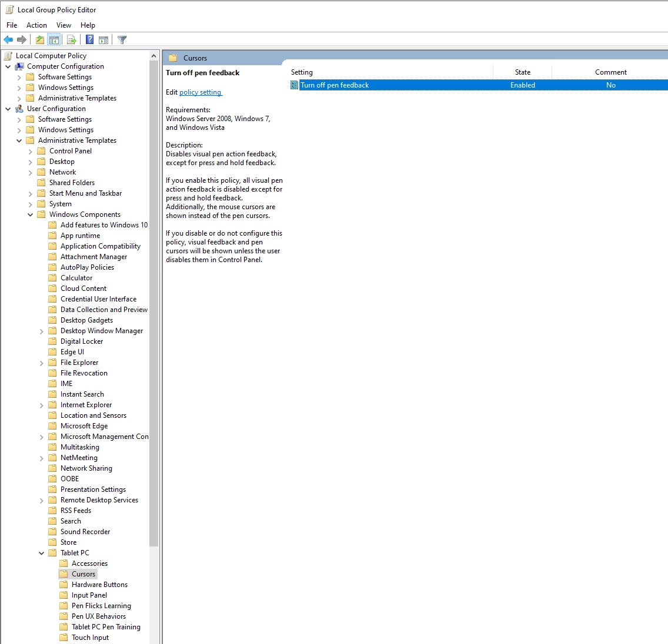Toggle Show/Hide Action Pane icon
The image size is (668, 644).
pyautogui.click(x=103, y=40)
